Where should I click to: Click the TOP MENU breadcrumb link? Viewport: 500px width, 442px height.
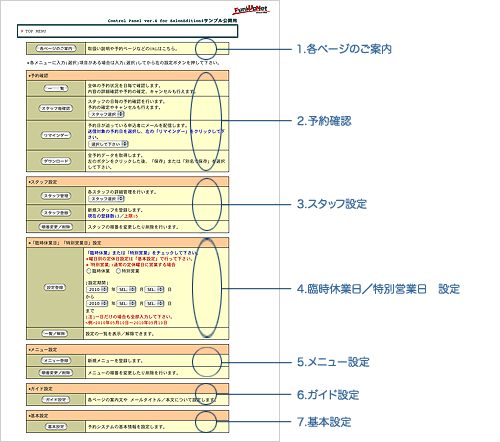pyautogui.click(x=36, y=31)
